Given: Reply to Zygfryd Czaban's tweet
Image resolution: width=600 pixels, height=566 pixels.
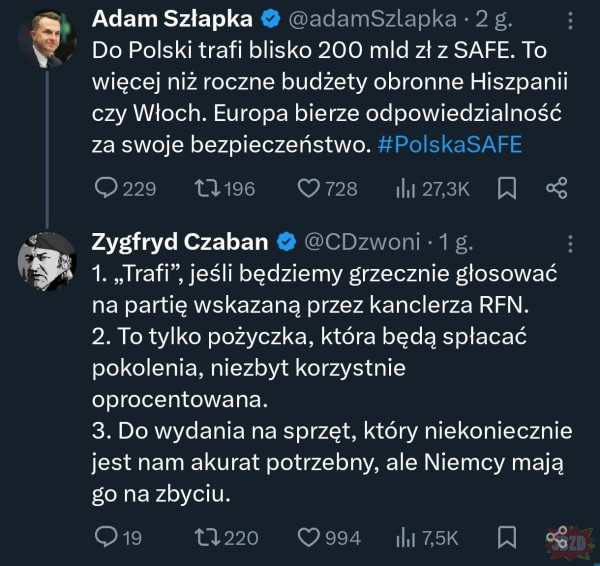Looking at the screenshot, I should (106, 538).
